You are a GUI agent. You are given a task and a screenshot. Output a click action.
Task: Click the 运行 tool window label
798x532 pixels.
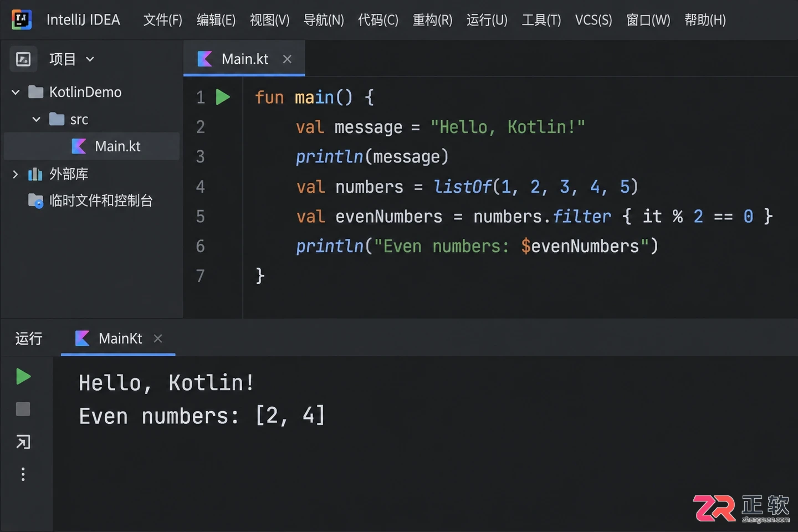coord(29,339)
